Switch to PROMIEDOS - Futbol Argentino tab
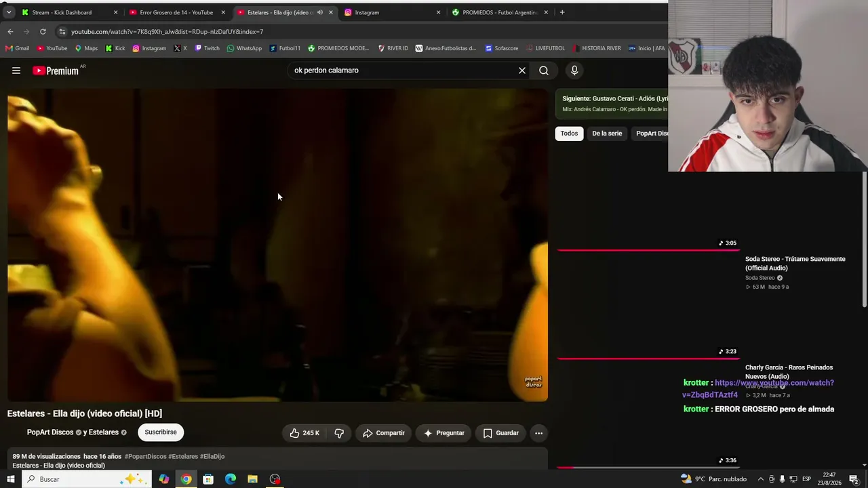Image resolution: width=868 pixels, height=488 pixels. [x=500, y=12]
